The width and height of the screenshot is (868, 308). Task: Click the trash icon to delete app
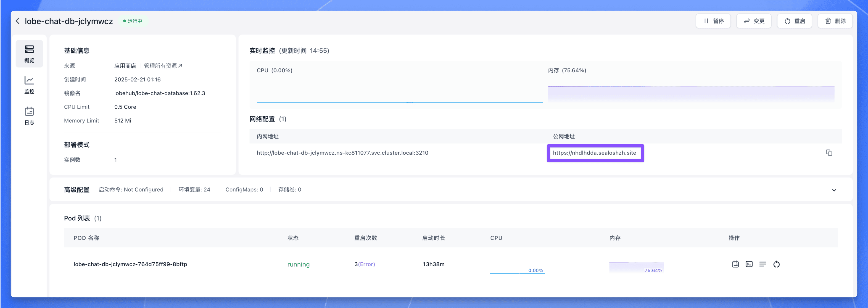pos(828,21)
